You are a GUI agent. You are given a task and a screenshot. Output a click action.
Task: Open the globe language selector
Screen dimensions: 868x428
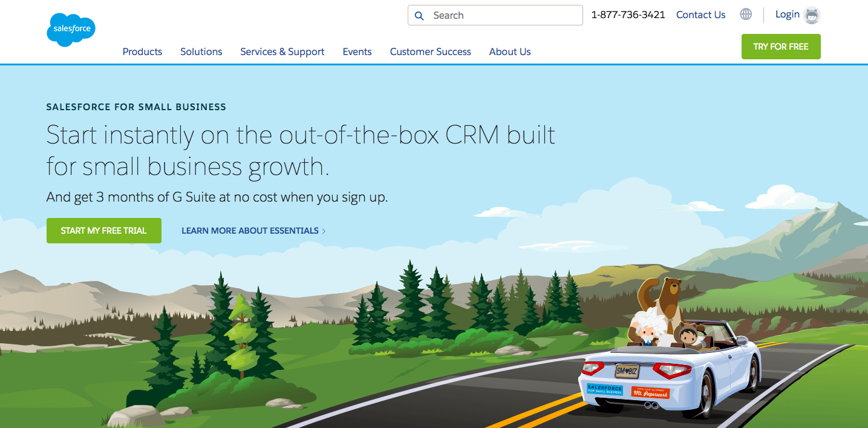(x=746, y=15)
